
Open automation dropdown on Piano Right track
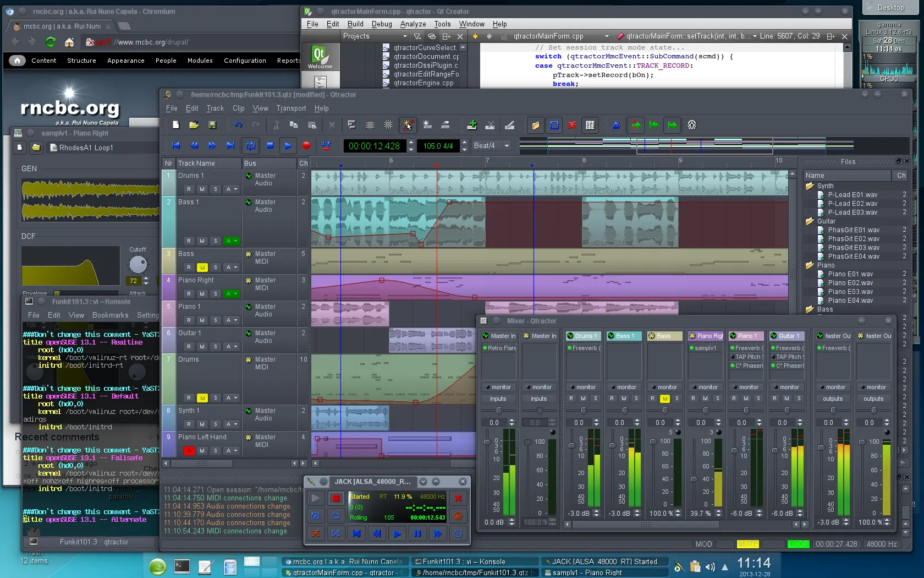[231, 294]
